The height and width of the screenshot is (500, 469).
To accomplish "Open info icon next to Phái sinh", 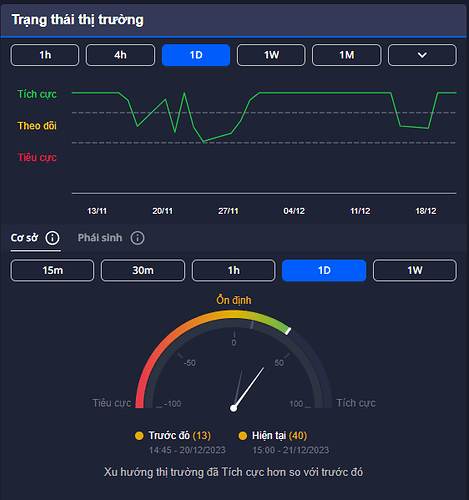I will (138, 238).
